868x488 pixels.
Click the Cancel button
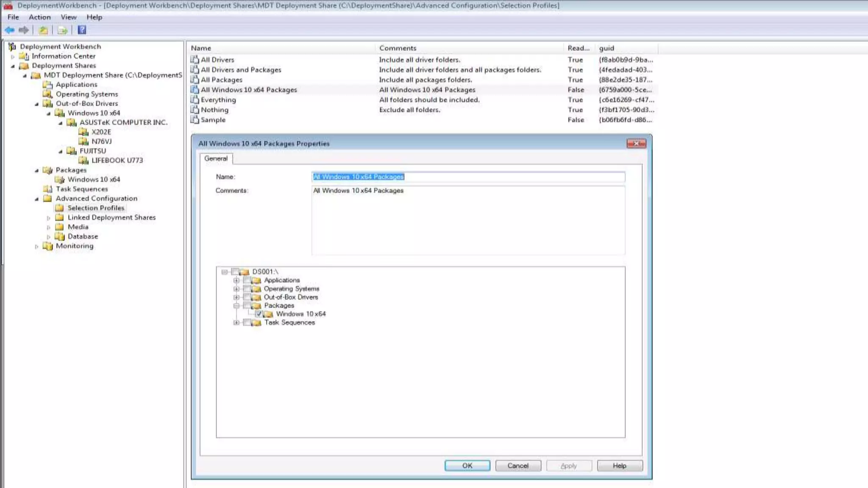518,466
